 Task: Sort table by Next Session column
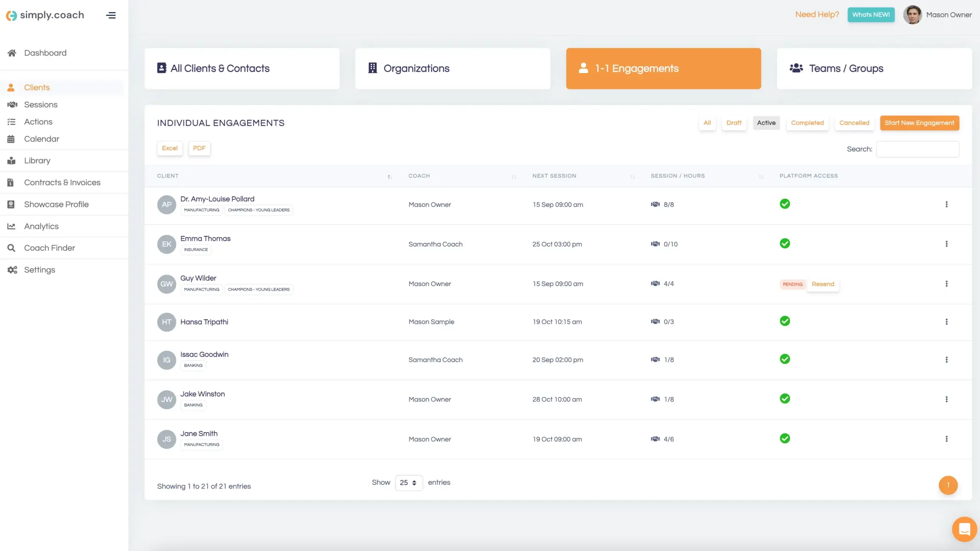pyautogui.click(x=632, y=177)
